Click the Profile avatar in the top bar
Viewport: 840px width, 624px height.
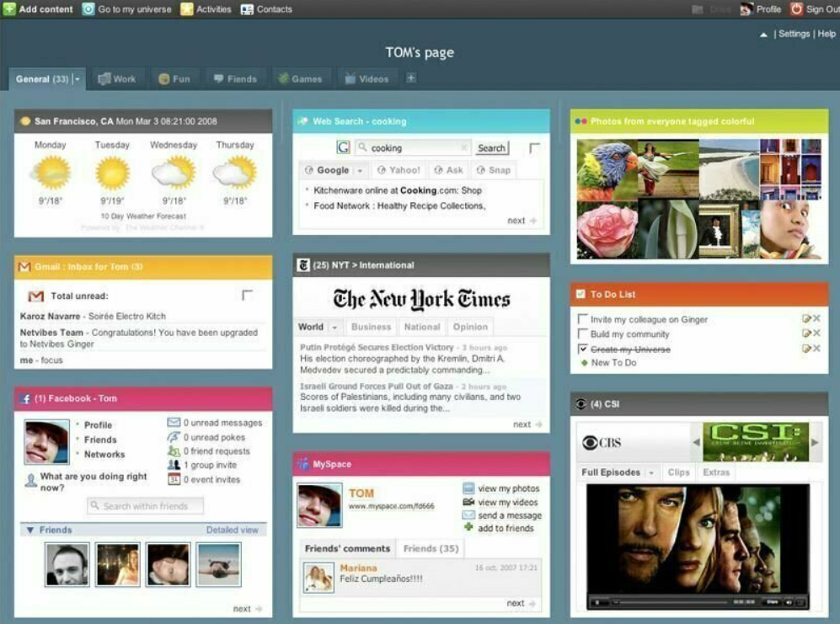[746, 9]
